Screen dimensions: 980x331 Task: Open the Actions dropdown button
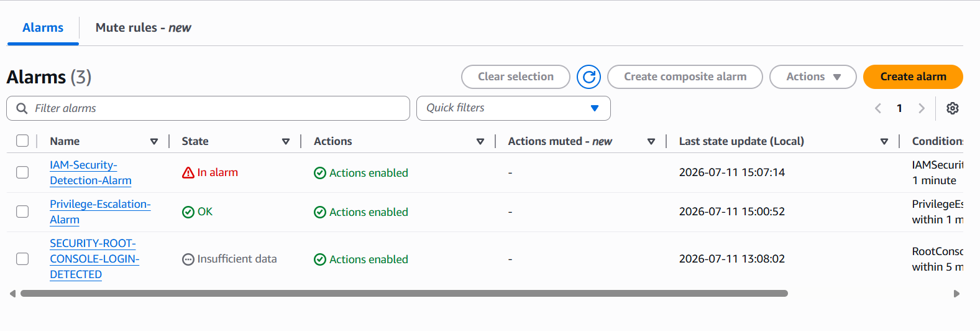pos(813,77)
